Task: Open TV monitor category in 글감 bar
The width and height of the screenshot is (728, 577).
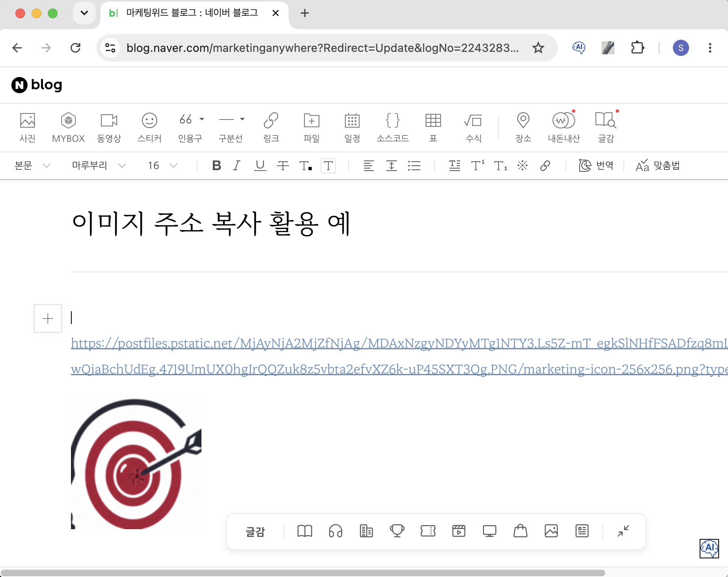Action: pyautogui.click(x=490, y=531)
